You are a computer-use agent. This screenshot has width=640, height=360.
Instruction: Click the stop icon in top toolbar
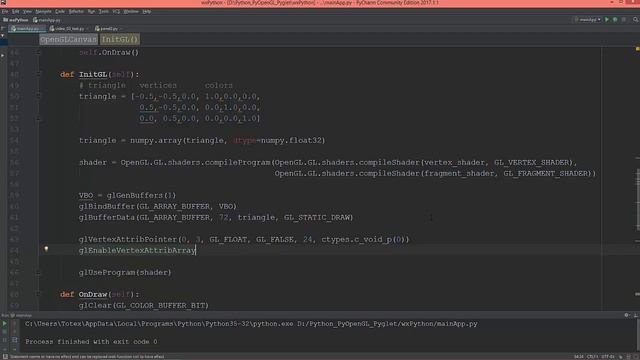[624, 20]
